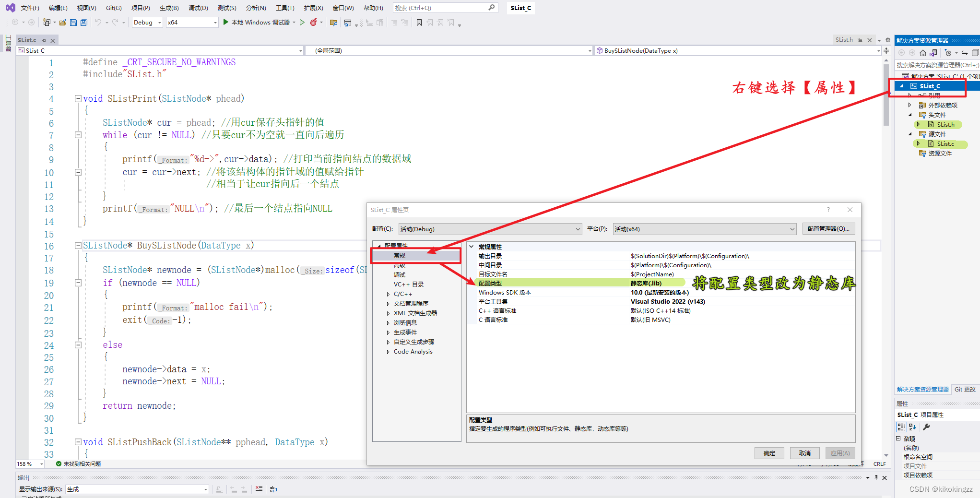The height and width of the screenshot is (498, 980).
Task: Open the 文件(F) menu
Action: coord(30,8)
